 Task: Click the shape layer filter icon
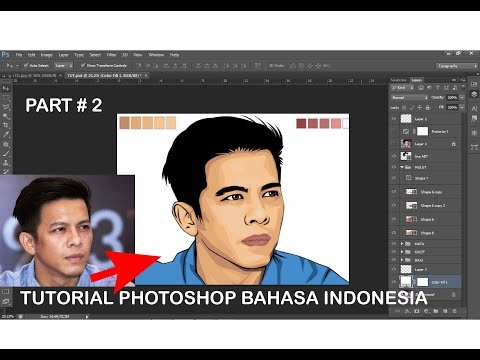(x=446, y=88)
